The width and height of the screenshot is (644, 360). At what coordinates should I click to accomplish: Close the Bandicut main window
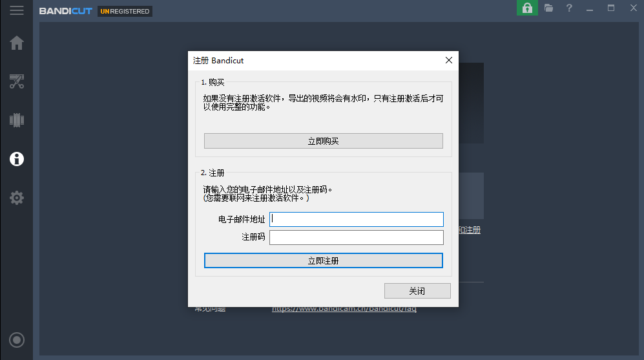click(633, 8)
